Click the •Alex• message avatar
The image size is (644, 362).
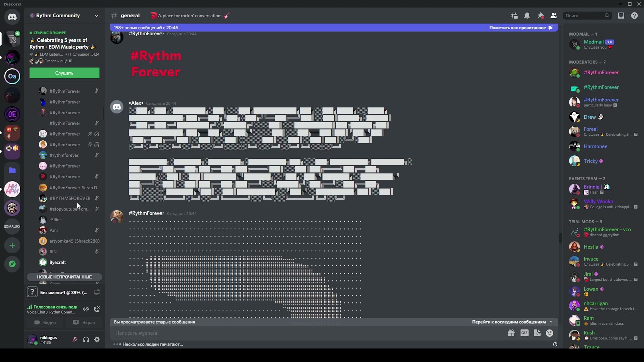coord(117,107)
